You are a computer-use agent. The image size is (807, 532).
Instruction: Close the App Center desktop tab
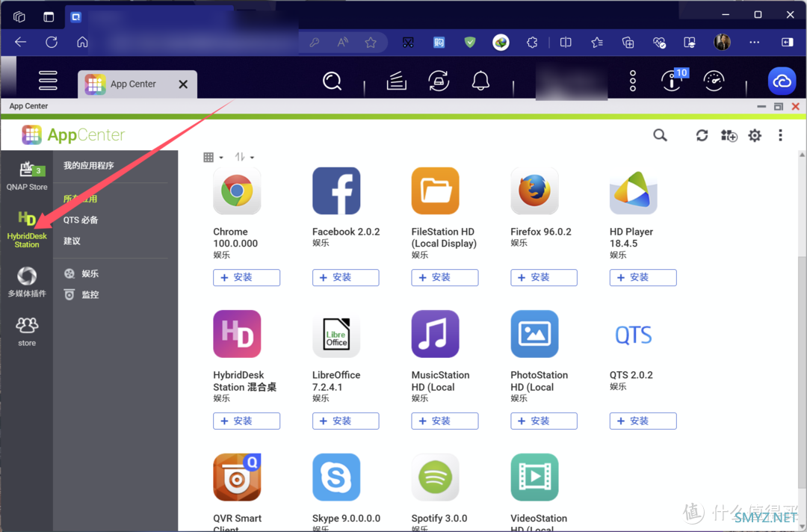click(183, 84)
